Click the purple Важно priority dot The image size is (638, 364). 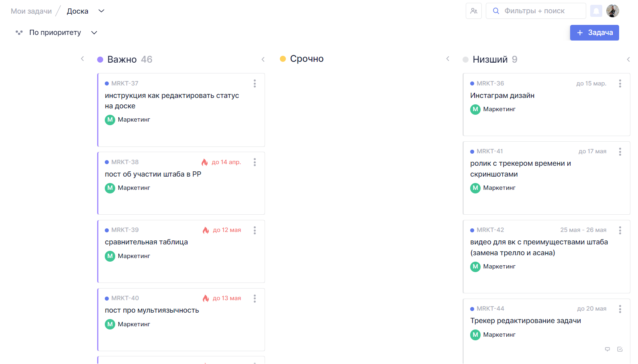point(100,59)
